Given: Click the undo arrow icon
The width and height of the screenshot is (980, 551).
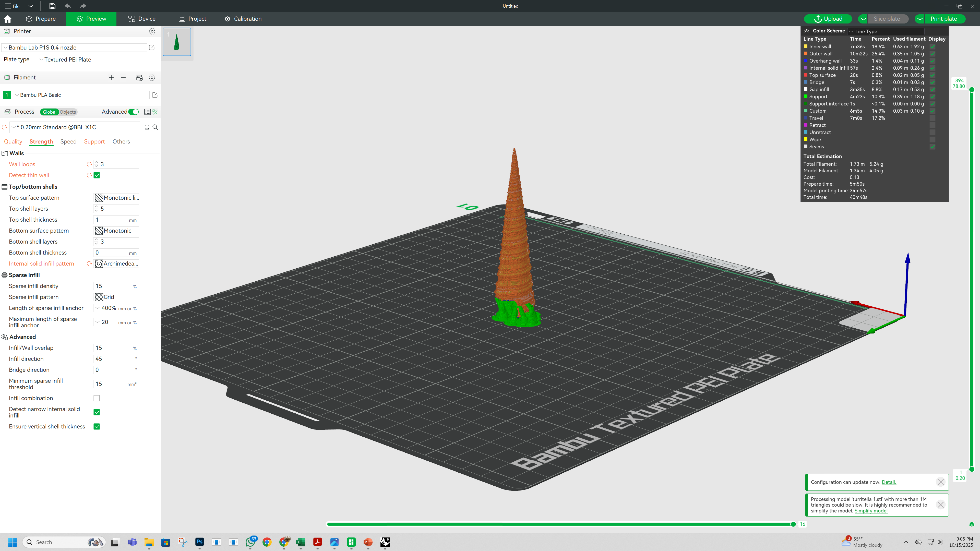Looking at the screenshot, I should pyautogui.click(x=68, y=6).
